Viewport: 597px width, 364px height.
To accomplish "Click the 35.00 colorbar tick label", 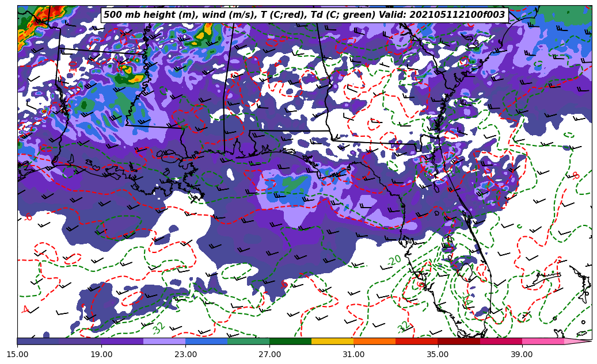I will (438, 354).
